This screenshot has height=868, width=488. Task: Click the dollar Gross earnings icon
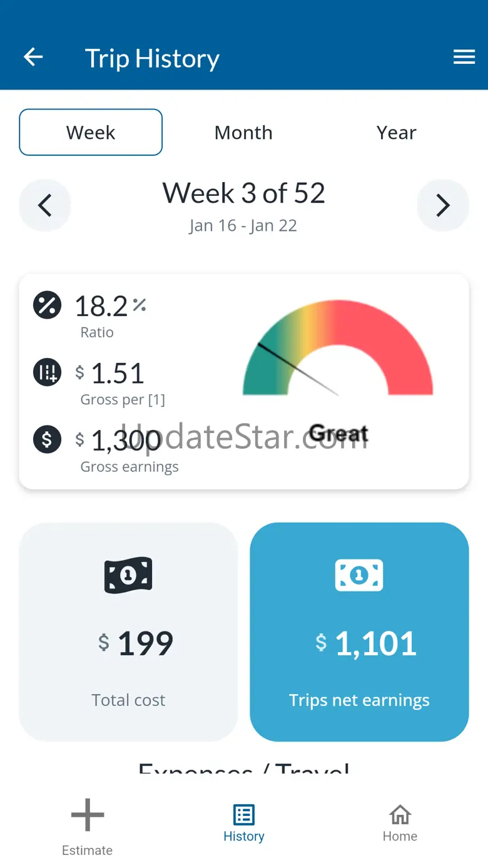[47, 439]
